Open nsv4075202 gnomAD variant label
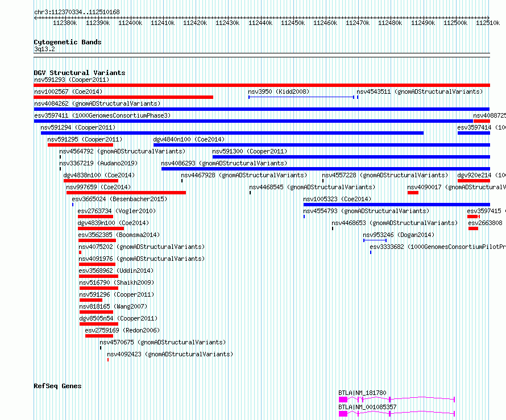 142,247
